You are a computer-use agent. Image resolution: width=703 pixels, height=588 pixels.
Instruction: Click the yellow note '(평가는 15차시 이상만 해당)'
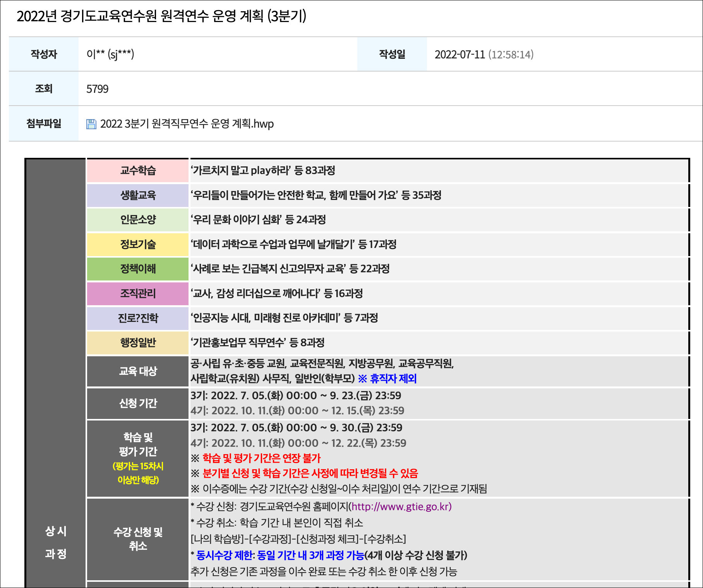click(x=138, y=473)
